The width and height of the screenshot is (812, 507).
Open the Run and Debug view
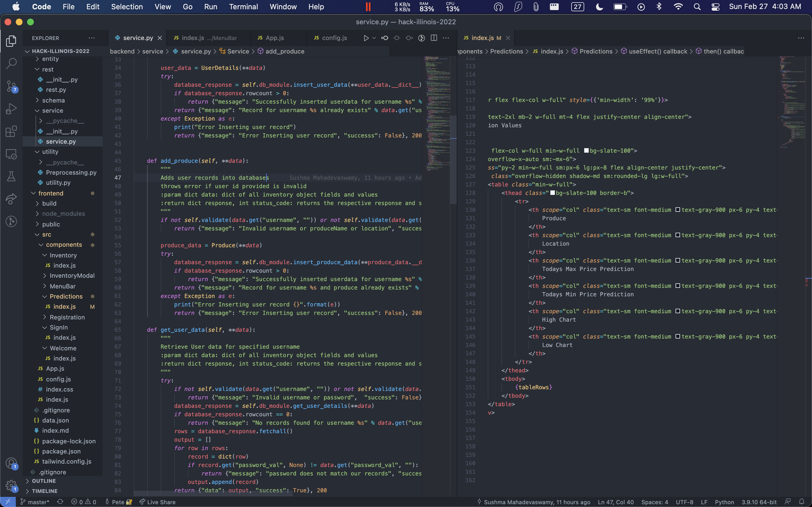pyautogui.click(x=11, y=109)
